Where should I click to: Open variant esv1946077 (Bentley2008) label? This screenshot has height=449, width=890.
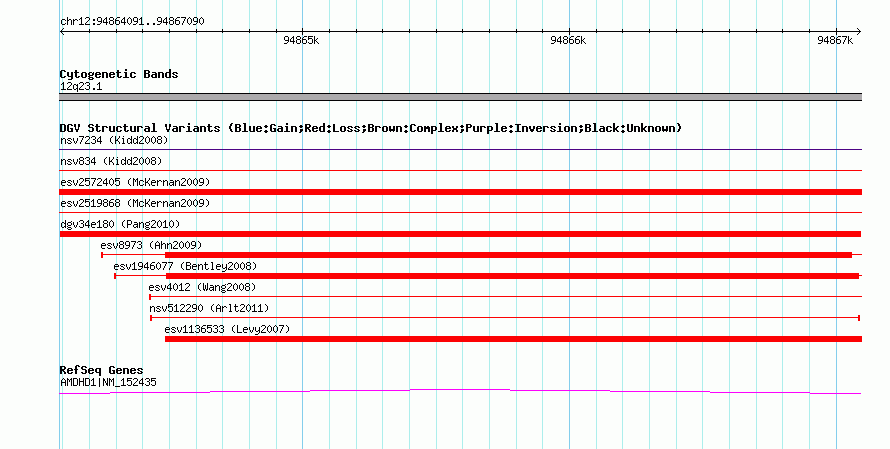point(185,266)
